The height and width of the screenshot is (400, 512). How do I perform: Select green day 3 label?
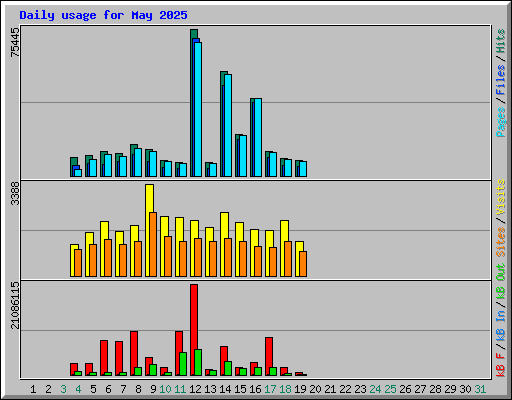click(63, 389)
